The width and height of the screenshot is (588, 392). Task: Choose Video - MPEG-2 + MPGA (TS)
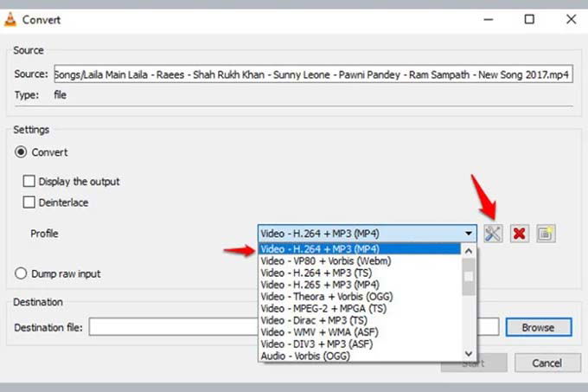[359, 308]
